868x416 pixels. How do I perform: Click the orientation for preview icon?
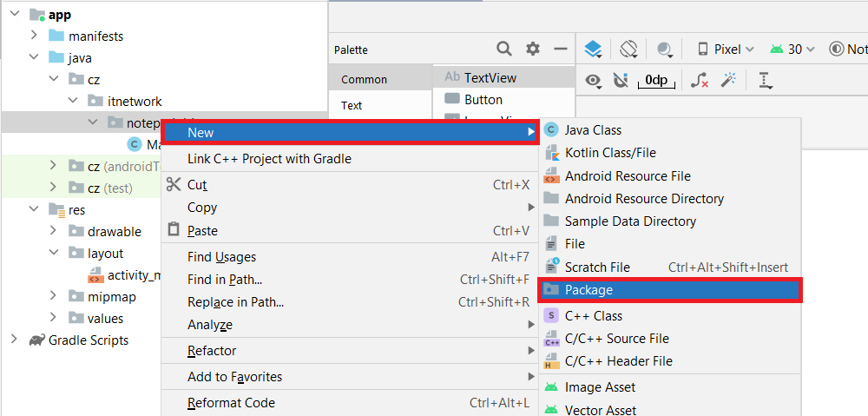click(629, 50)
